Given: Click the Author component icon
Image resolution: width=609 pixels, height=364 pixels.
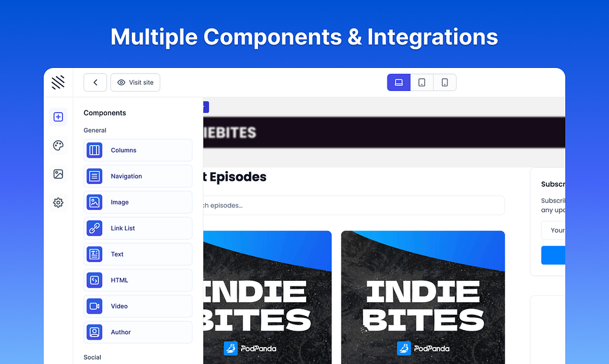Looking at the screenshot, I should pyautogui.click(x=95, y=332).
